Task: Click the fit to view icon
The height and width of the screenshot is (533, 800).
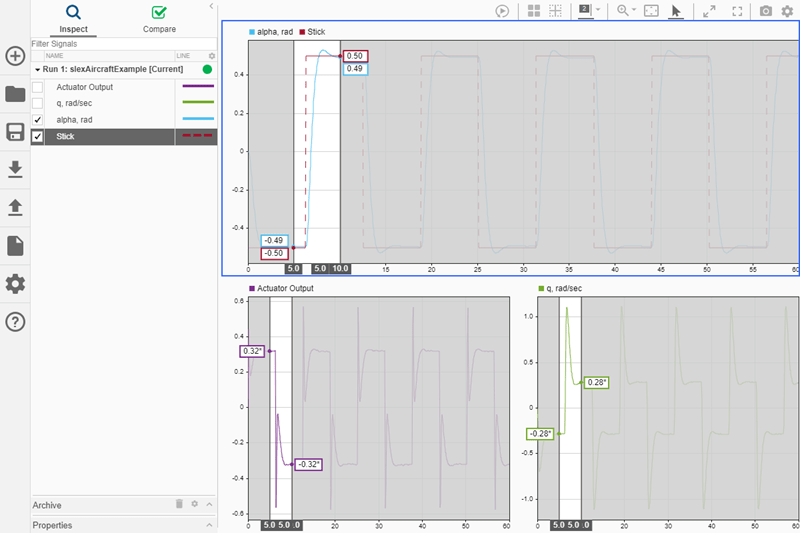Action: click(x=652, y=11)
